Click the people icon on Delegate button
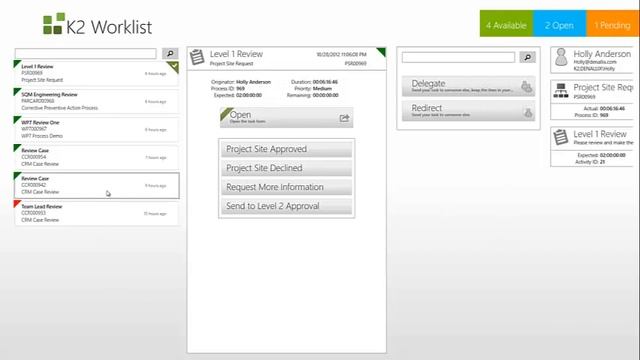This screenshot has width=640, height=360. click(527, 87)
